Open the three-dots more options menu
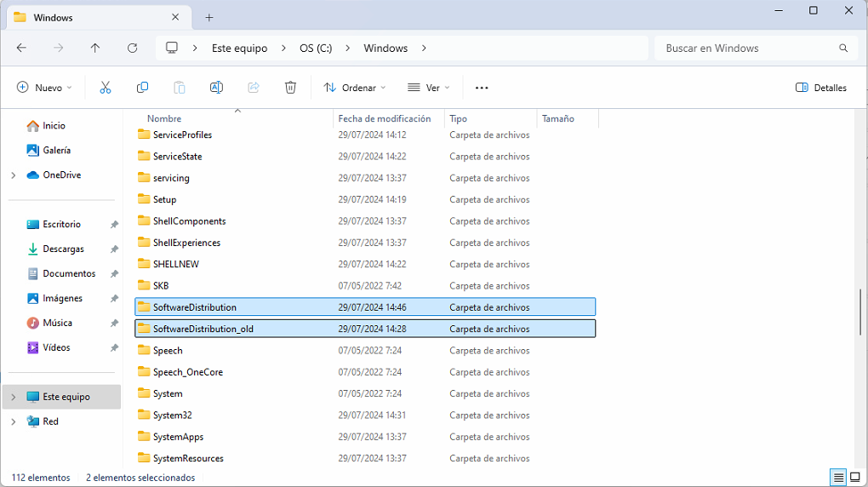 [482, 88]
